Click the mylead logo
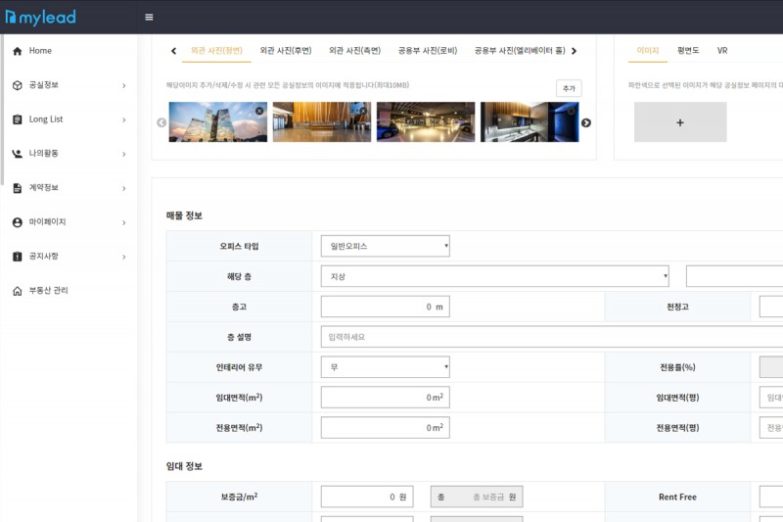Screen dimensions: 783x522 pos(40,17)
